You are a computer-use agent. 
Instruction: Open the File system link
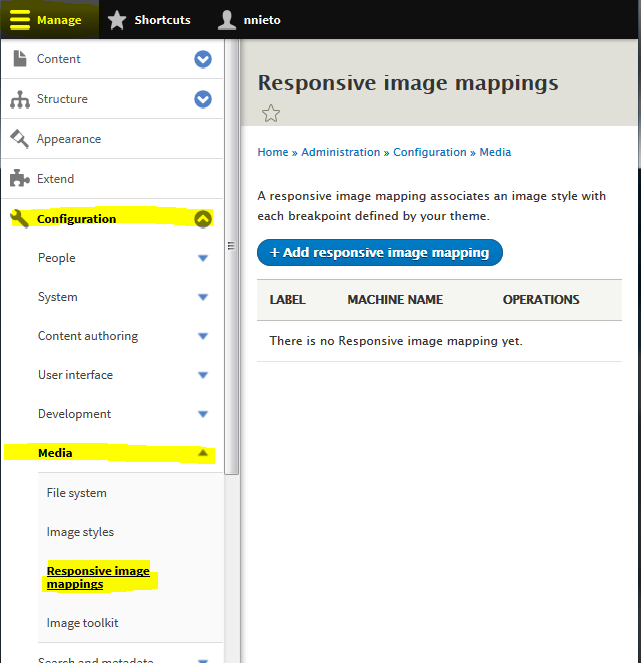pos(77,493)
